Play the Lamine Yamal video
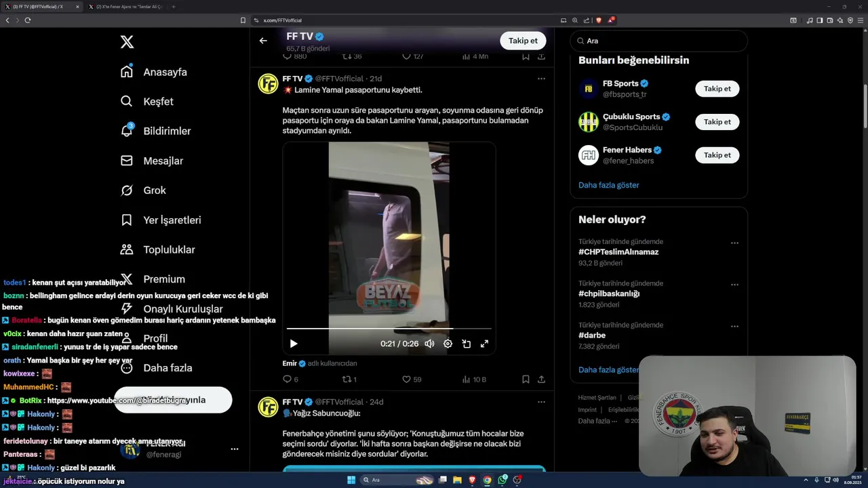This screenshot has height=488, width=868. click(x=294, y=344)
